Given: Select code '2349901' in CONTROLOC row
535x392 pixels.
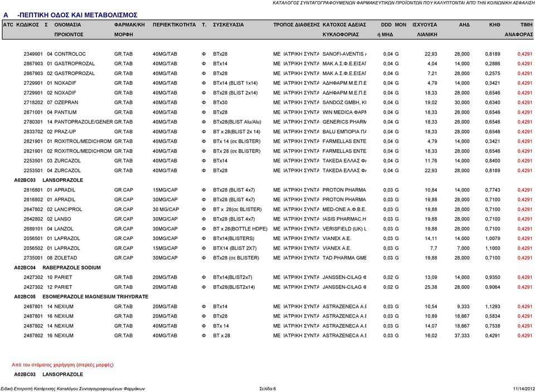Looking at the screenshot, I should tap(33, 54).
